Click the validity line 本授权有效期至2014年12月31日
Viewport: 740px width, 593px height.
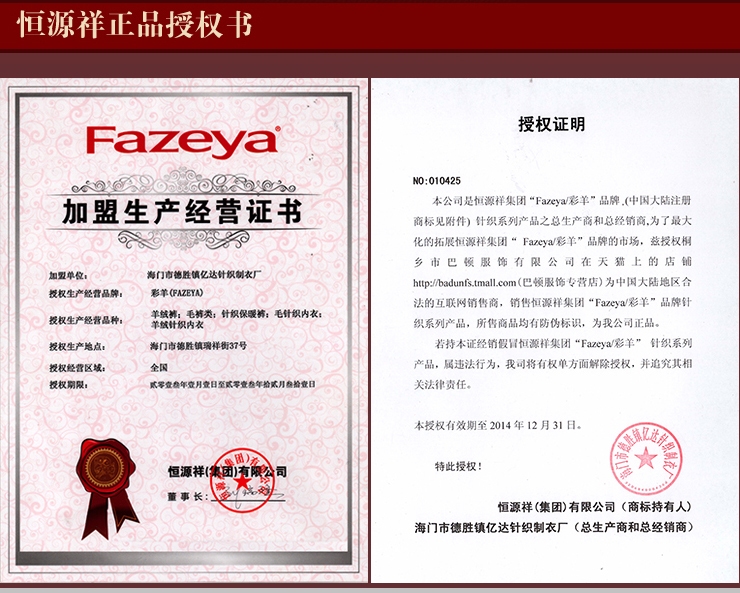coord(498,425)
